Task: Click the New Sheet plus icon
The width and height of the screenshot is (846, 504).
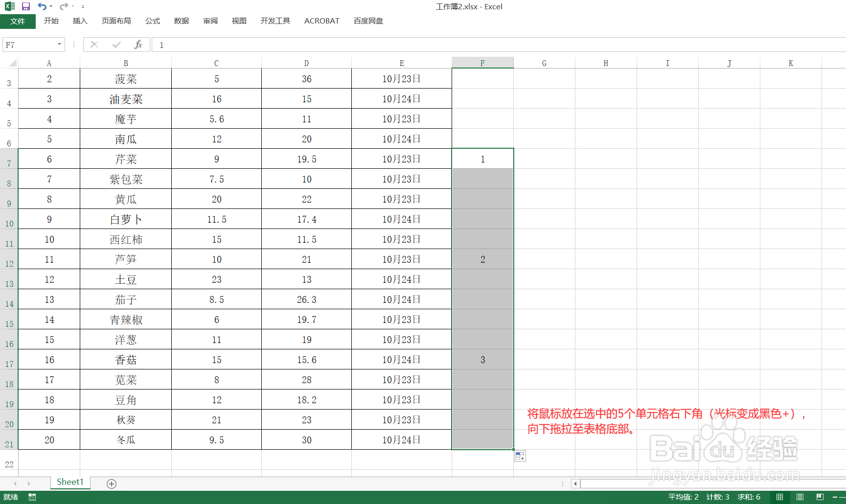Action: tap(112, 484)
